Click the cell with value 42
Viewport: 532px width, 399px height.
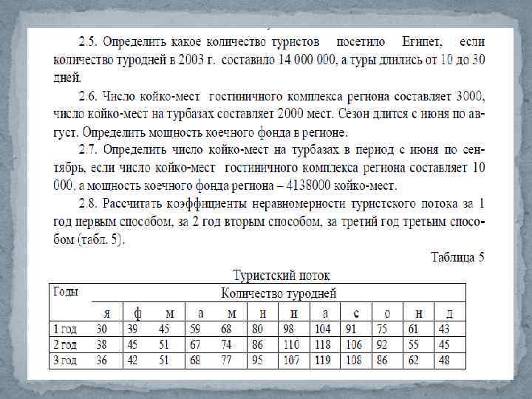132,360
